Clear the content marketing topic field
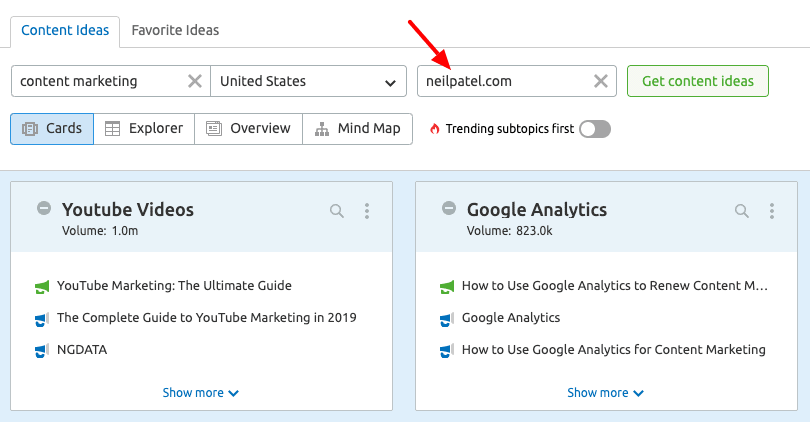 coord(195,81)
